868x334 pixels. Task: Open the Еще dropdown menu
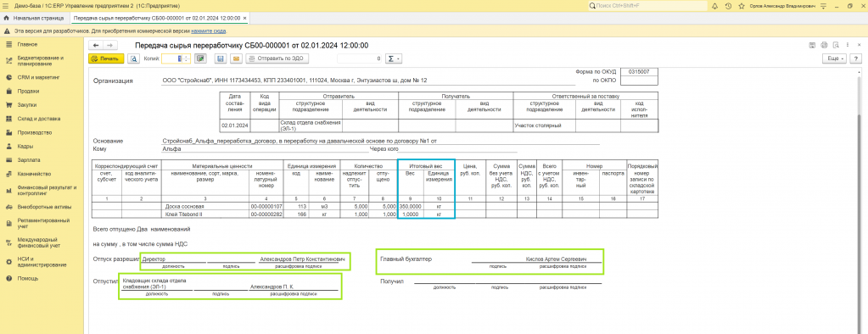pyautogui.click(x=835, y=58)
